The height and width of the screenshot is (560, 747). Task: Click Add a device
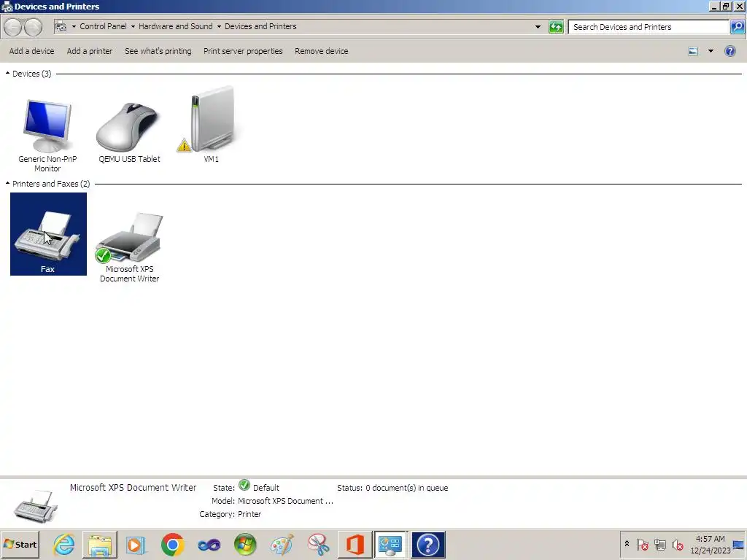[x=31, y=51]
